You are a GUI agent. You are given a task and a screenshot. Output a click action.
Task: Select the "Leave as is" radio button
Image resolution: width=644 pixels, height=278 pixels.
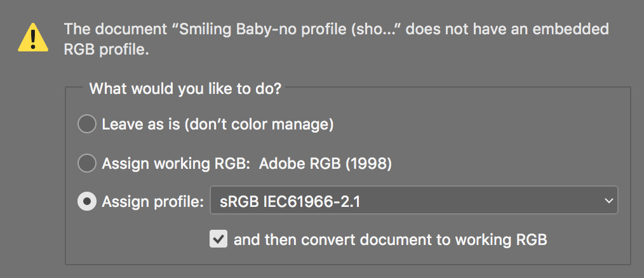[86, 124]
